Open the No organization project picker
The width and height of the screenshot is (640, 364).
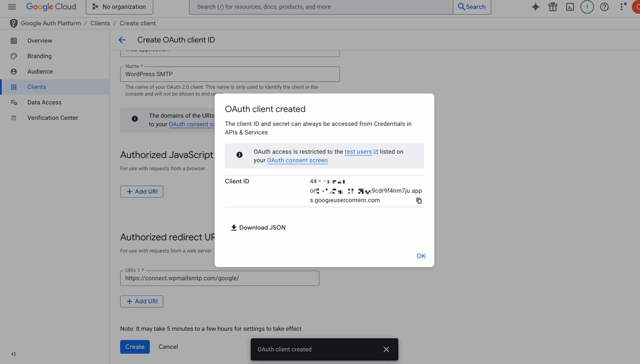pyautogui.click(x=119, y=7)
